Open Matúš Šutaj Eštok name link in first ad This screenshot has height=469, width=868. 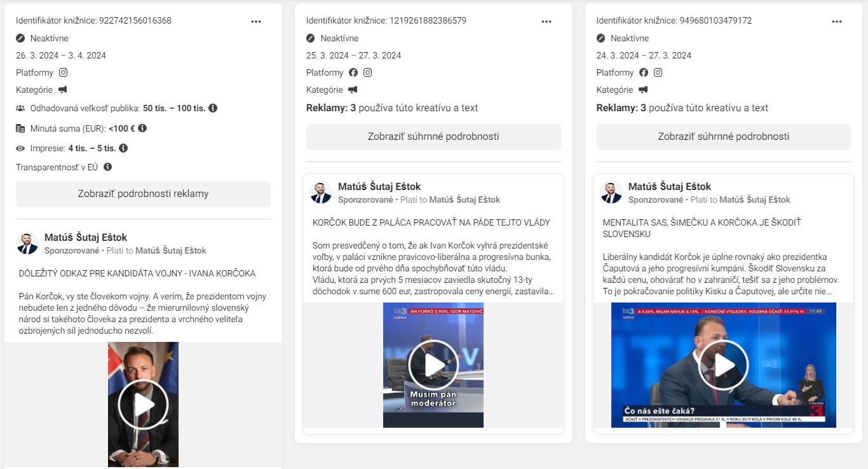86,238
